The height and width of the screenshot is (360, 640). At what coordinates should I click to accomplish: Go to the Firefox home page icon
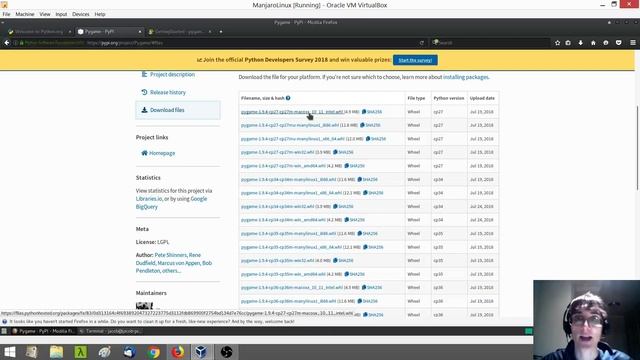coord(593,42)
